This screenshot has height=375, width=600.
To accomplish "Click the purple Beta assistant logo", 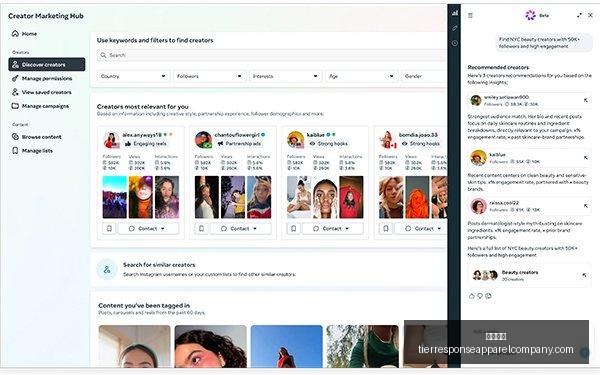I will (x=530, y=15).
